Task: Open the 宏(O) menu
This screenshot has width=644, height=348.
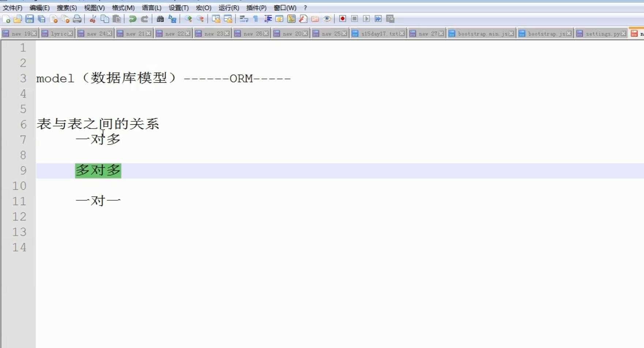Action: [x=204, y=8]
